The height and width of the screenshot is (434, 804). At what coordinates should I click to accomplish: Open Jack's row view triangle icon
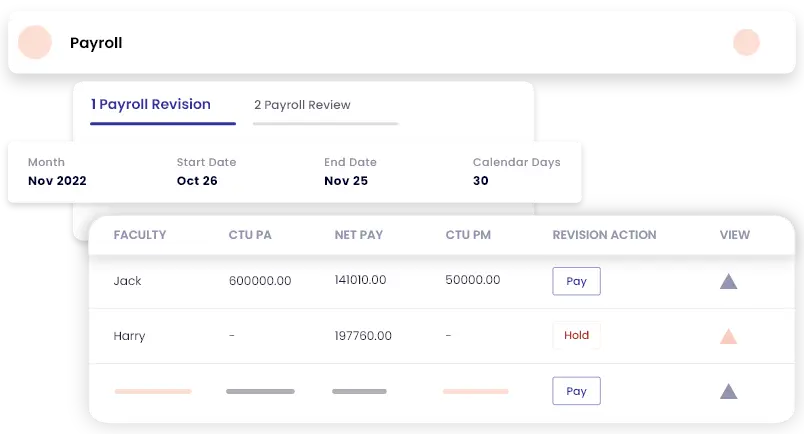[728, 282]
